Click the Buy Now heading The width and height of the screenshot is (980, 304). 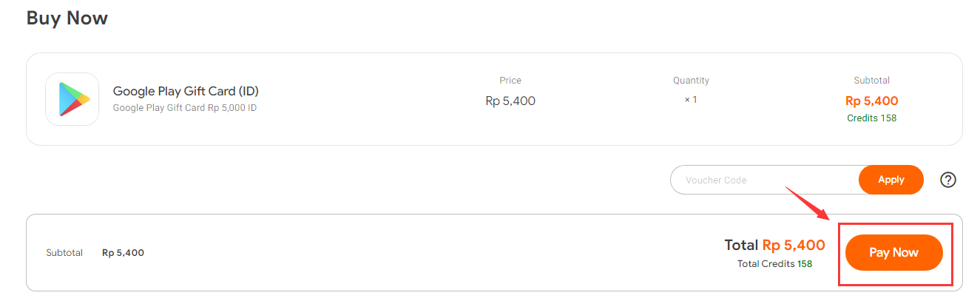(67, 18)
